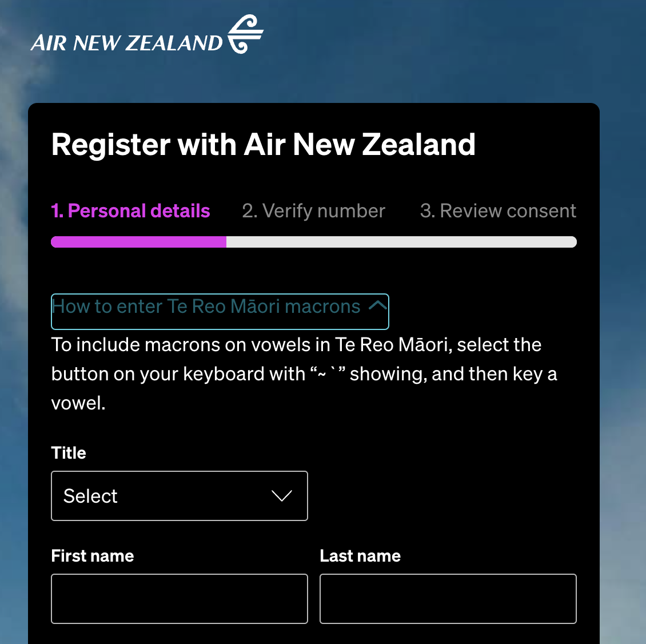Switch to the Review consent step
This screenshot has width=646, height=644.
click(x=498, y=210)
